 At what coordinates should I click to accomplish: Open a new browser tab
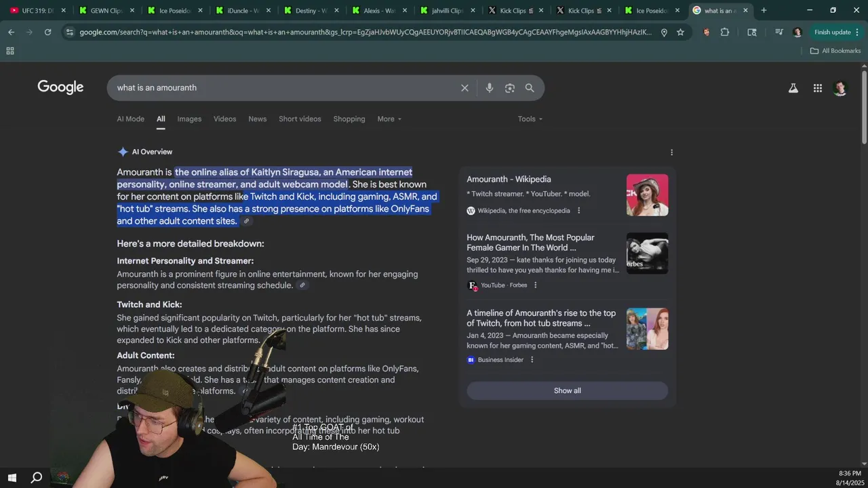pyautogui.click(x=764, y=10)
